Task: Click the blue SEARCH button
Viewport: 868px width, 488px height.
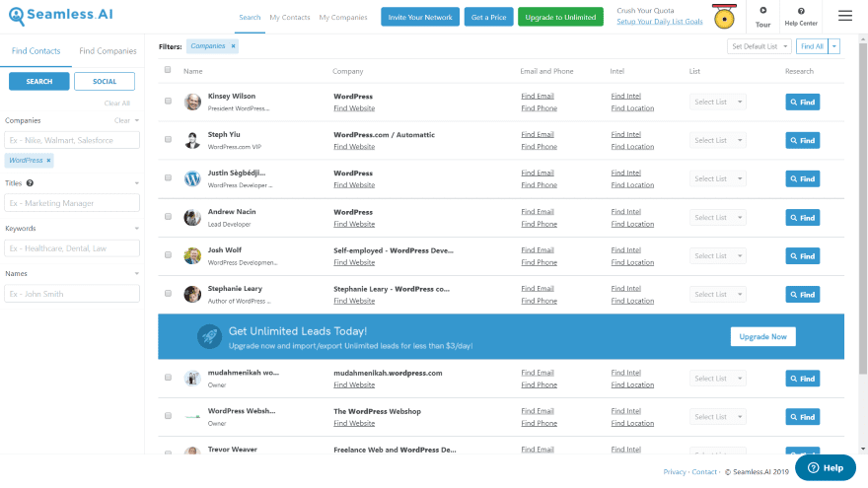Action: pyautogui.click(x=39, y=81)
